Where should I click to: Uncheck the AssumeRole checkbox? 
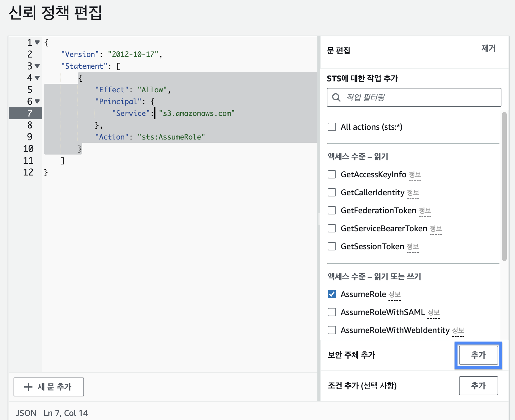click(332, 294)
